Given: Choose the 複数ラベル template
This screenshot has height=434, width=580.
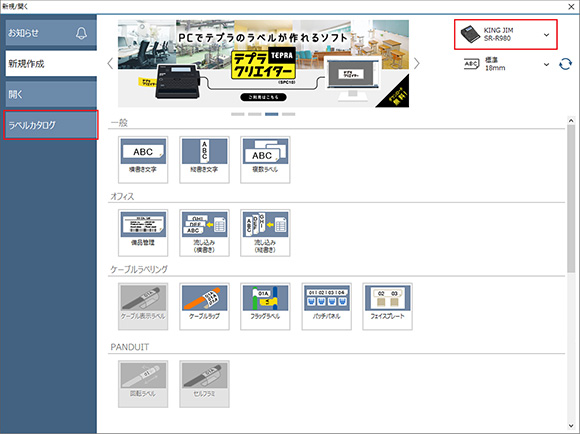Looking at the screenshot, I should point(265,159).
